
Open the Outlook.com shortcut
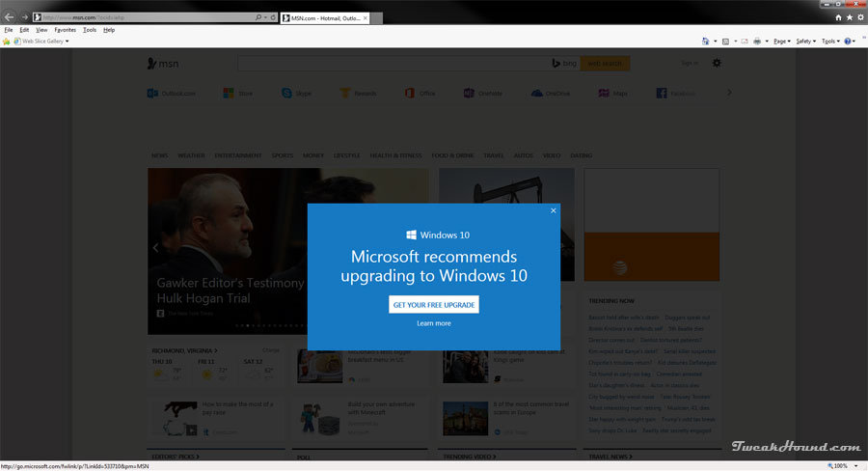(x=171, y=93)
